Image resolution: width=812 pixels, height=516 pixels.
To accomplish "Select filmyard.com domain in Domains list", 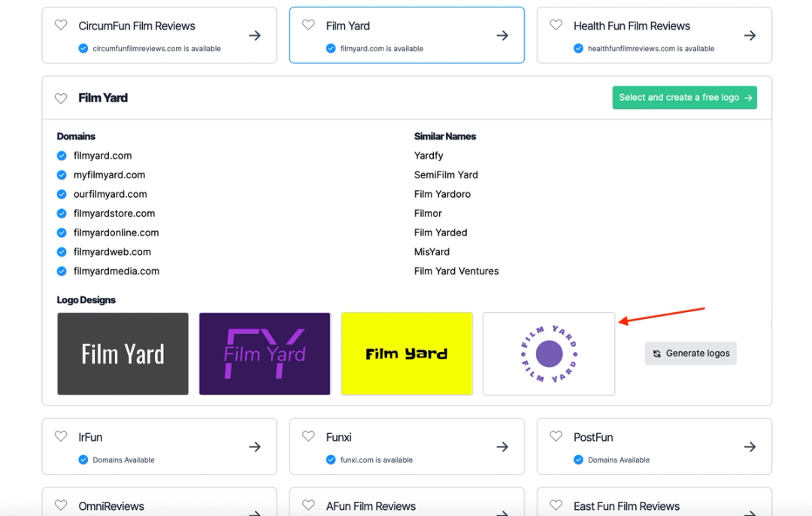I will [x=102, y=156].
